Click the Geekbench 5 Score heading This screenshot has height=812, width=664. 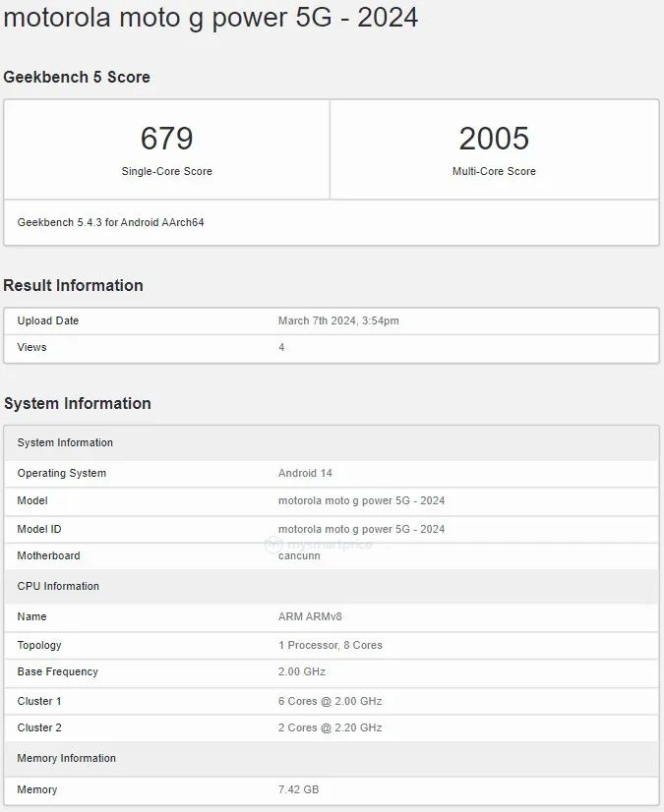pyautogui.click(x=77, y=77)
